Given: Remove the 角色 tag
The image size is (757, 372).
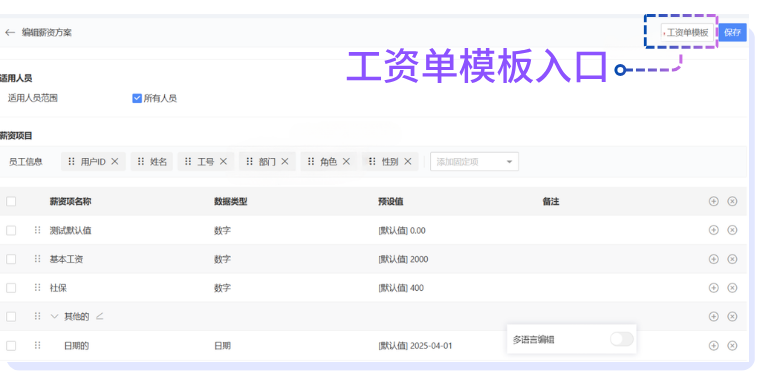Looking at the screenshot, I should (x=346, y=162).
